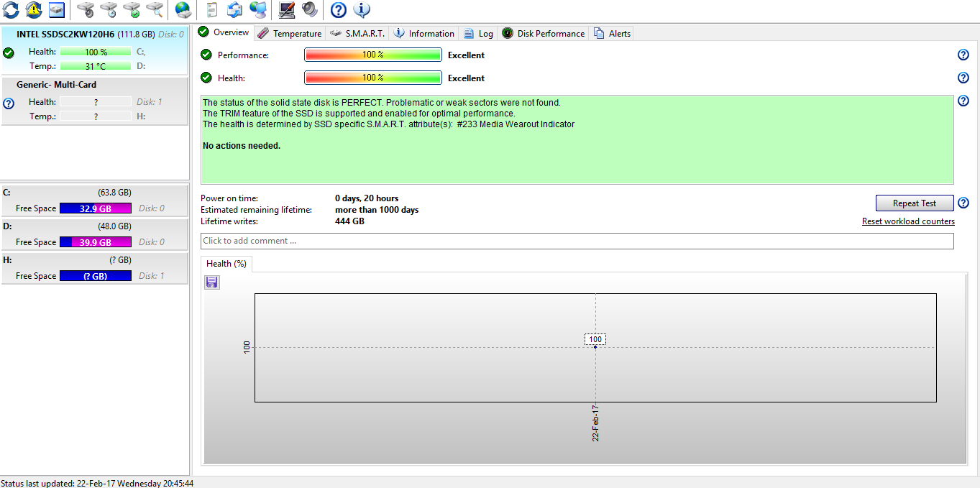Click the 100 data point label on chart
This screenshot has width=980, height=488.
595,339
